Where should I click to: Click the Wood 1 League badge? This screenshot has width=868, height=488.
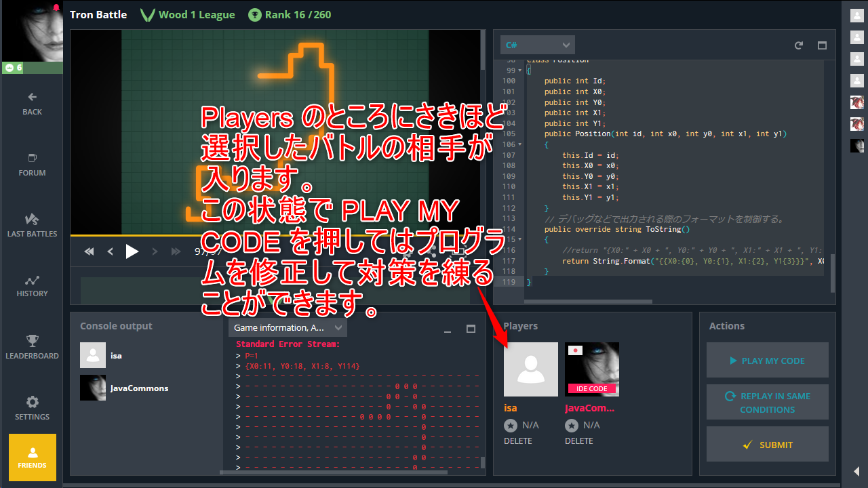coord(187,14)
